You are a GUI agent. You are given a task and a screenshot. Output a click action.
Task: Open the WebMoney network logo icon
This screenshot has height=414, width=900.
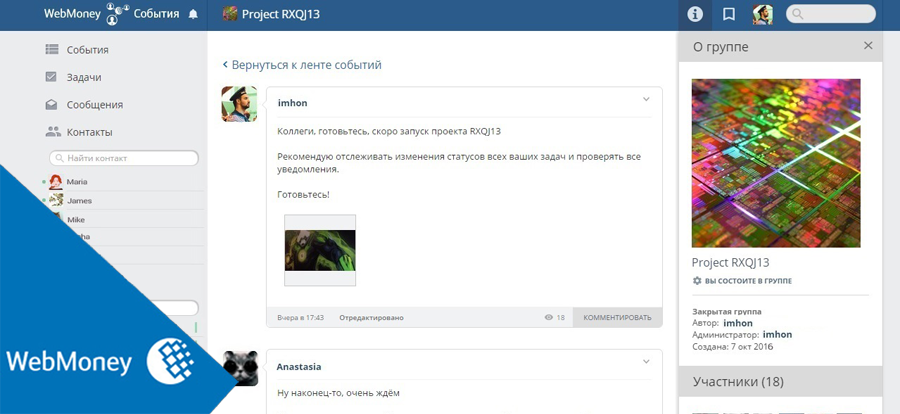[117, 14]
